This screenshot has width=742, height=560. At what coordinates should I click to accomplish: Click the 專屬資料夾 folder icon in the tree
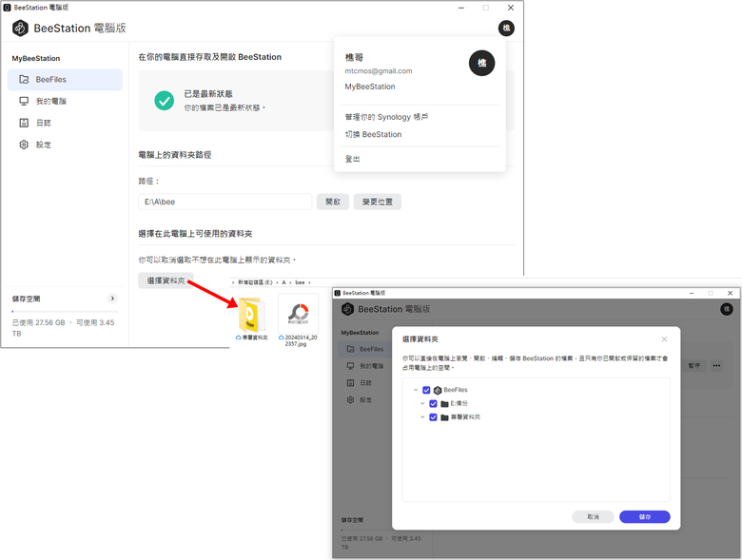tap(444, 417)
